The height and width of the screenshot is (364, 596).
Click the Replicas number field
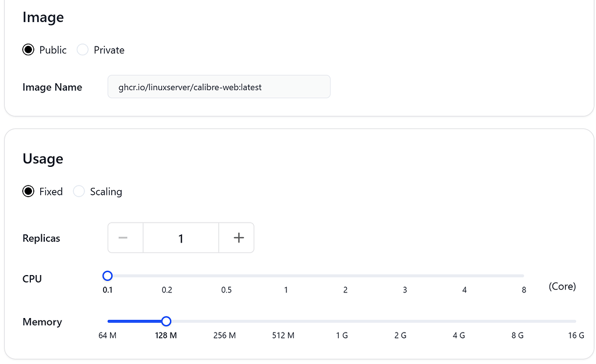tap(181, 238)
